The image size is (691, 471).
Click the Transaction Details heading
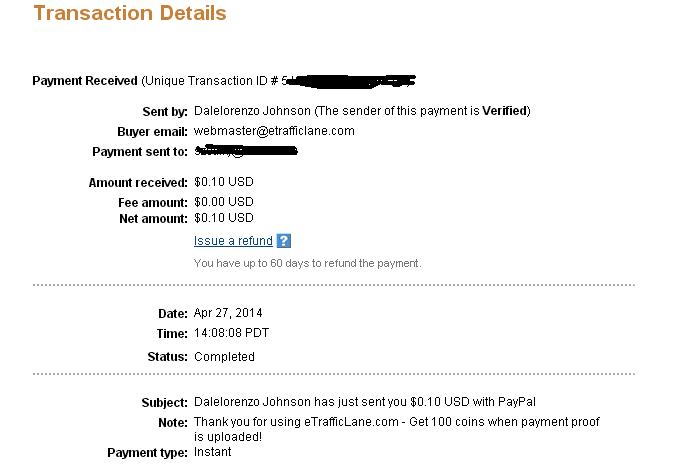tap(130, 13)
